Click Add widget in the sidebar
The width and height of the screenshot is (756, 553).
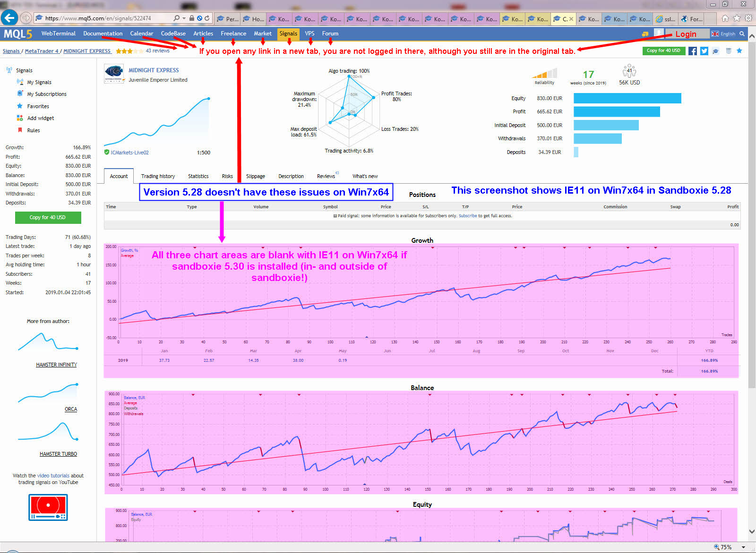(41, 118)
